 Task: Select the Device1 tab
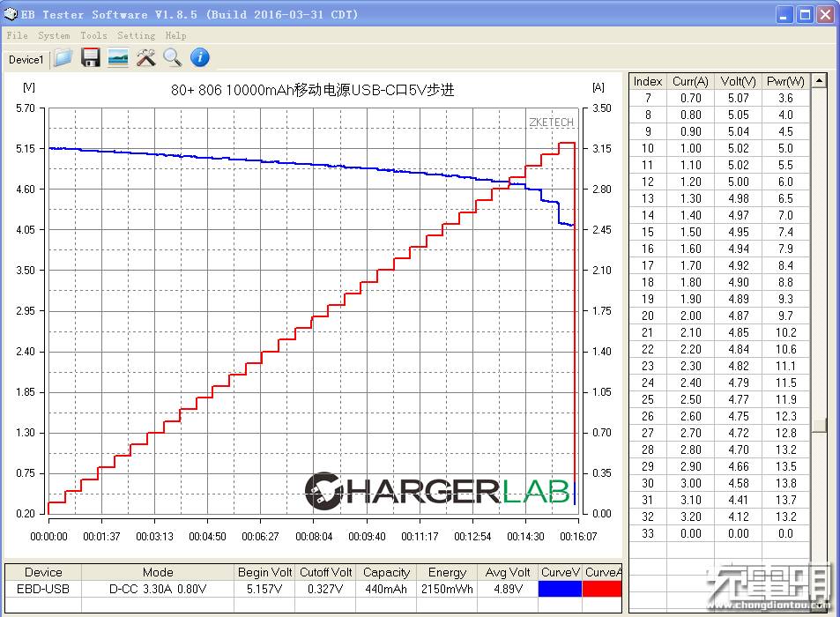(26, 60)
